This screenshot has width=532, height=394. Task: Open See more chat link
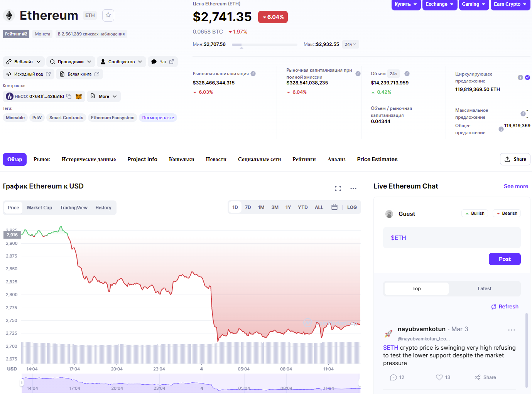516,186
